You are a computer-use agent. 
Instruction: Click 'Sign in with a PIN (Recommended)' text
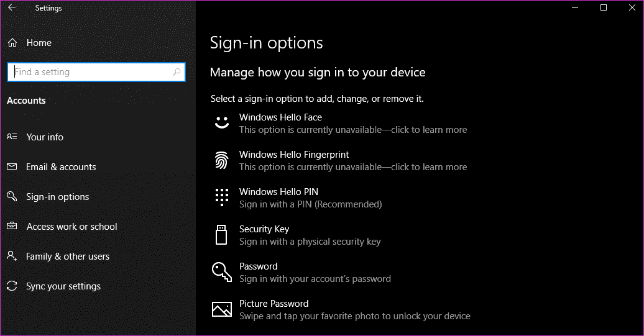coord(311,204)
